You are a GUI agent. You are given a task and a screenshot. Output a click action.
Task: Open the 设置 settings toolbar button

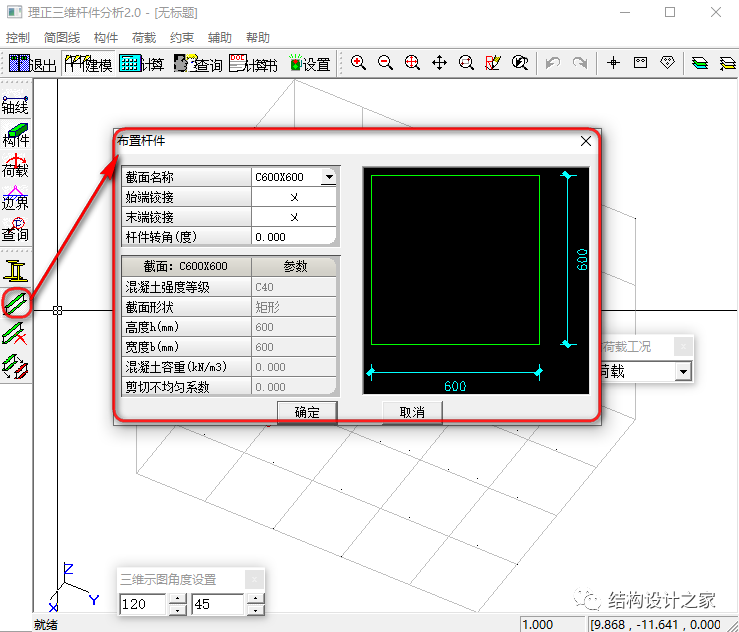[x=309, y=63]
